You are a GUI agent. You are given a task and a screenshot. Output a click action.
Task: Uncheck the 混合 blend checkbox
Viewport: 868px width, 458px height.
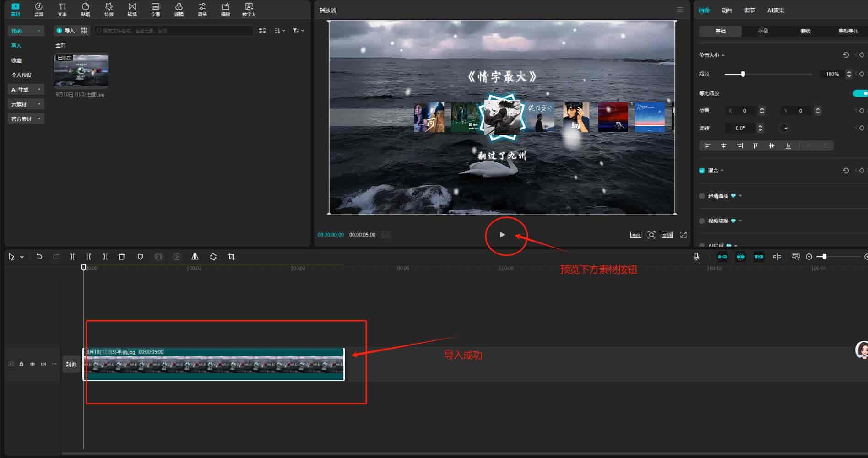pyautogui.click(x=702, y=171)
